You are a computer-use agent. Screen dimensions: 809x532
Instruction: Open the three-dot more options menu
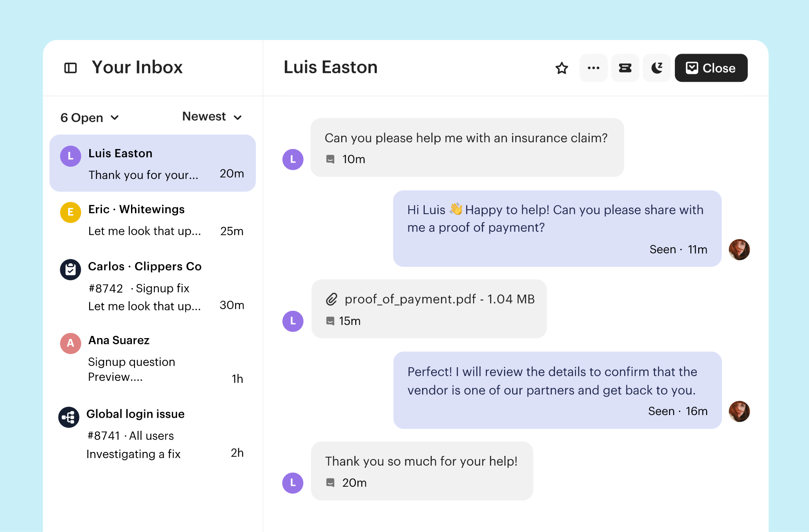pos(593,68)
